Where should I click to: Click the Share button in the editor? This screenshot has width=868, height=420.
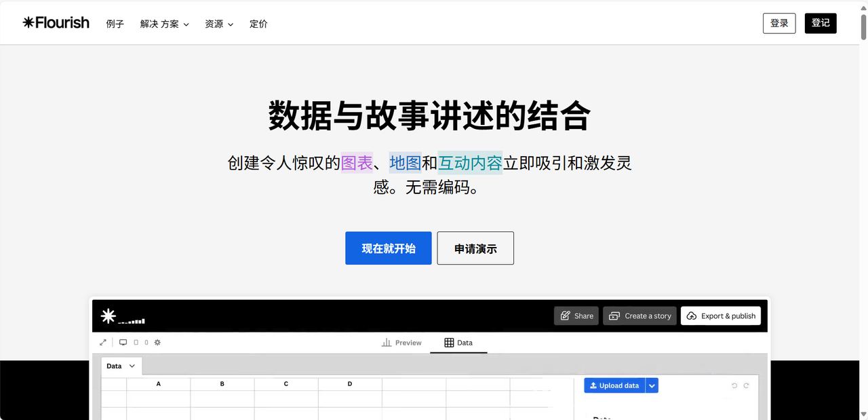click(576, 316)
